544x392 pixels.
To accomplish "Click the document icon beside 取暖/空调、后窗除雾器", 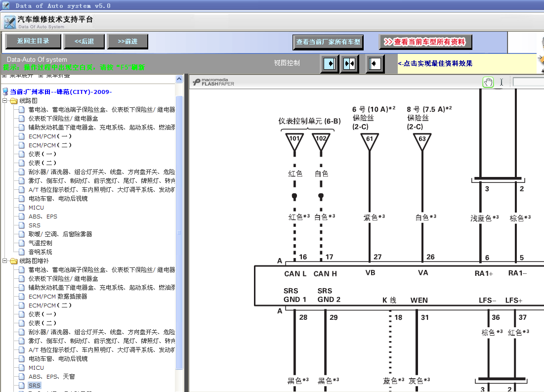I will click(x=22, y=234).
